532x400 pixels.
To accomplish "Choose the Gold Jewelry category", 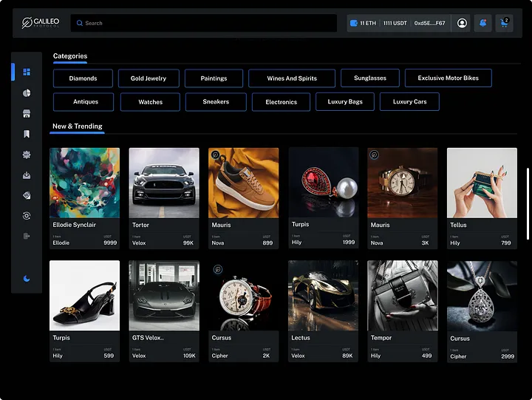I will pyautogui.click(x=149, y=78).
